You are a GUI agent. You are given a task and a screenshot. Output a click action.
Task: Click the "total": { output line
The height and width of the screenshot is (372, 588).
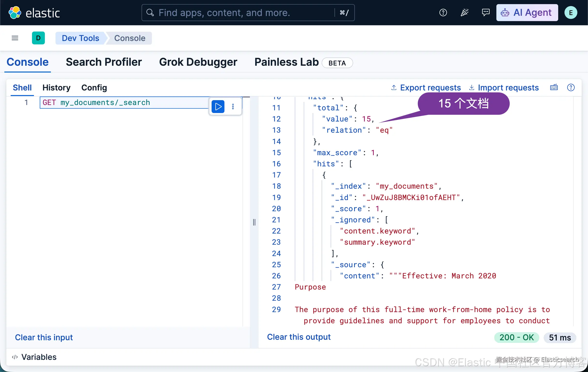pos(335,108)
